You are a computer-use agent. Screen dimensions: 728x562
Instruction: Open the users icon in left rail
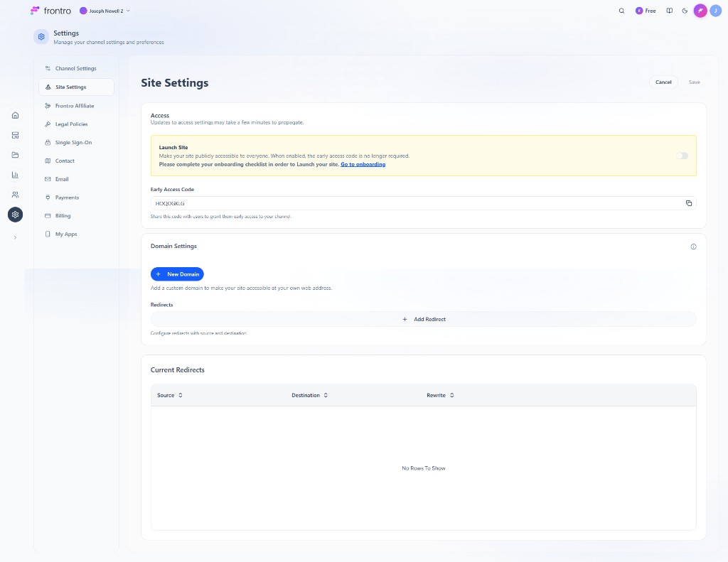pos(16,195)
